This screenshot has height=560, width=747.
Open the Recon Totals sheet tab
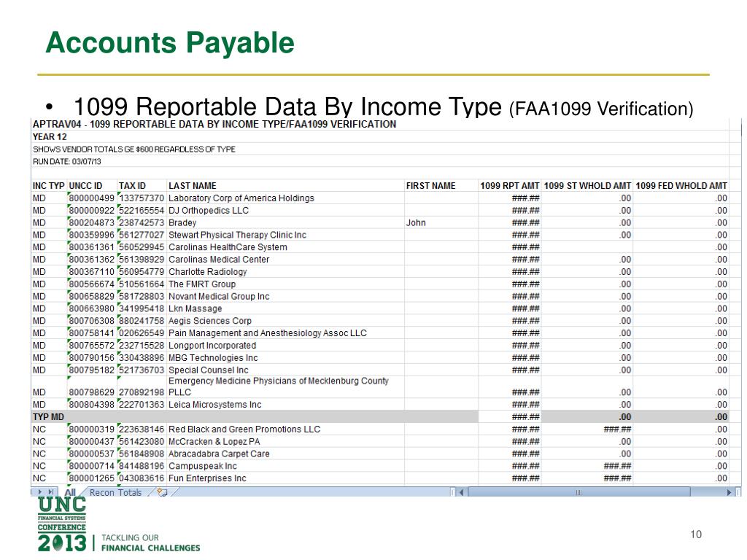click(116, 492)
